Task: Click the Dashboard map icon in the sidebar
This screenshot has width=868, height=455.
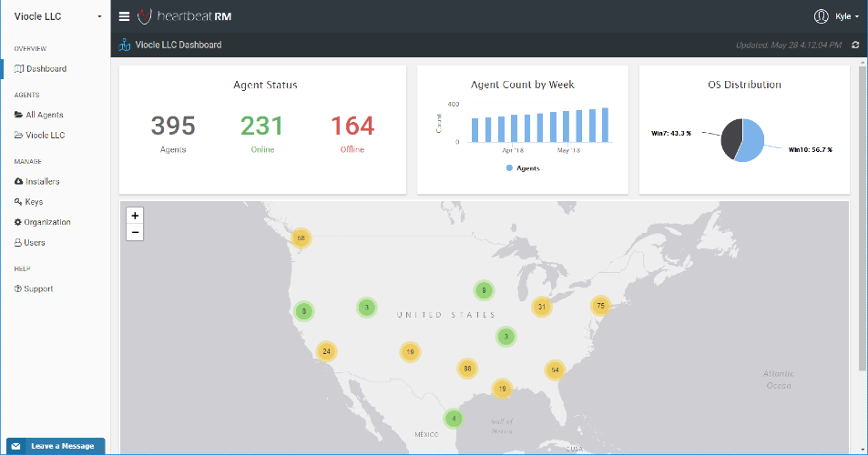Action: [x=19, y=68]
